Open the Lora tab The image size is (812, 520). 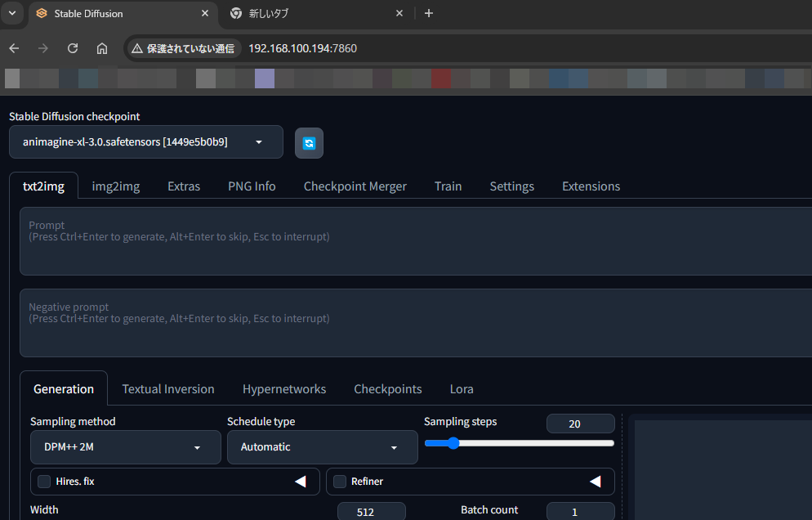(x=462, y=389)
